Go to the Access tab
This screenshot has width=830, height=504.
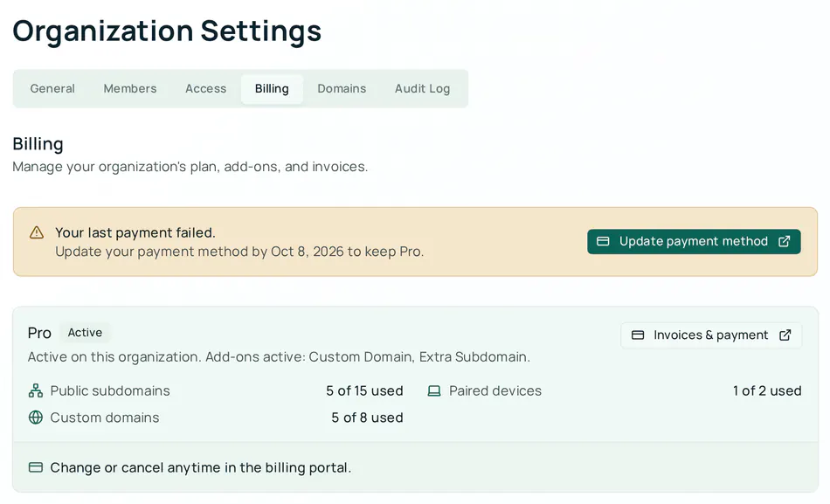pos(206,88)
